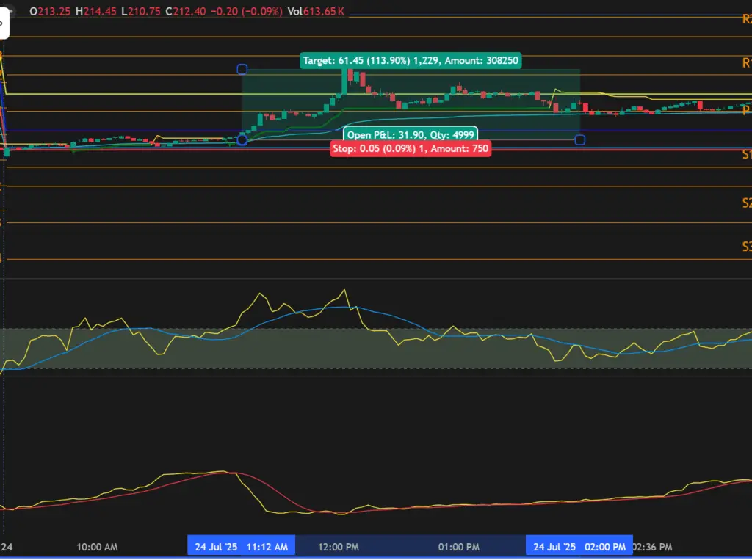752x560 pixels.
Task: Click the green Target profit label
Action: point(410,61)
